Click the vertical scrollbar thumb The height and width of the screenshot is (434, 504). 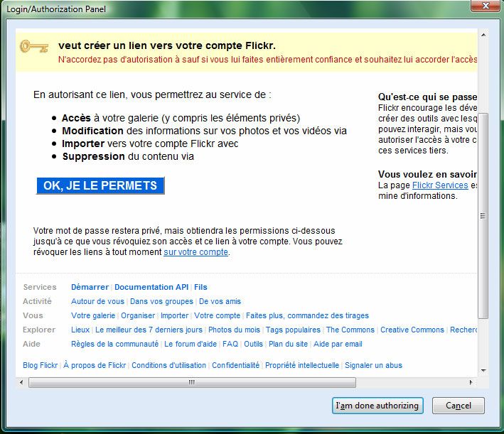(x=483, y=216)
